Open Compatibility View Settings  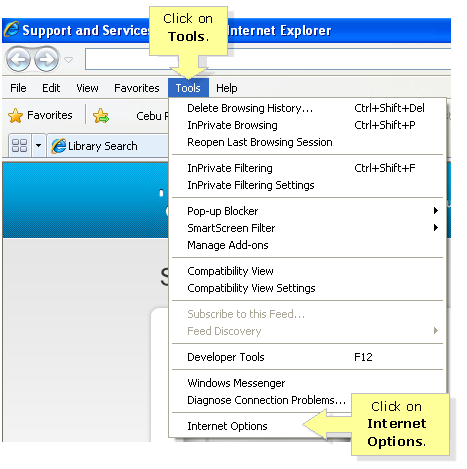307,288
